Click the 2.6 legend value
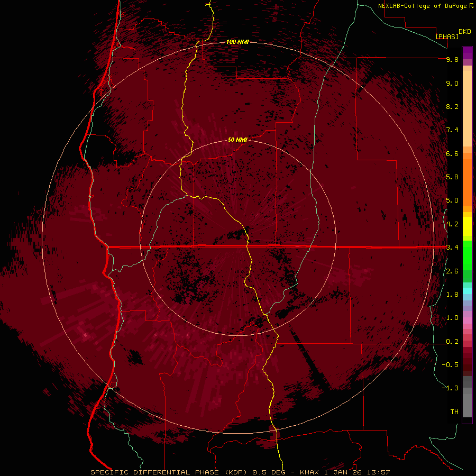The image size is (476, 476). pyautogui.click(x=452, y=271)
